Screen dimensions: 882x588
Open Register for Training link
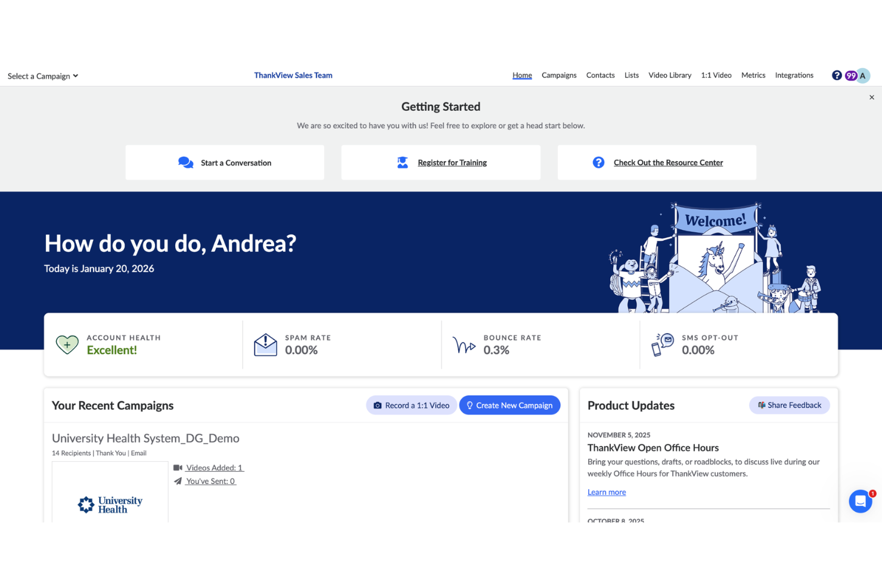[452, 163]
